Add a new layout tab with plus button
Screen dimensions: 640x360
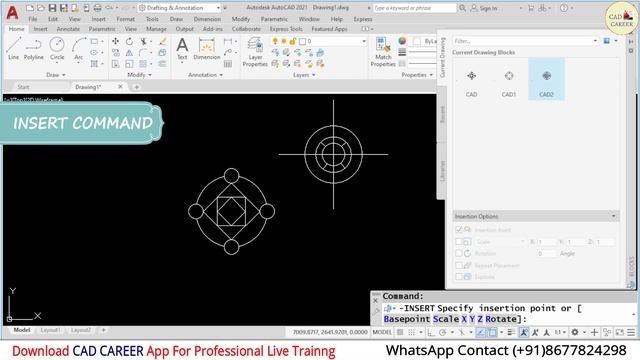(103, 330)
